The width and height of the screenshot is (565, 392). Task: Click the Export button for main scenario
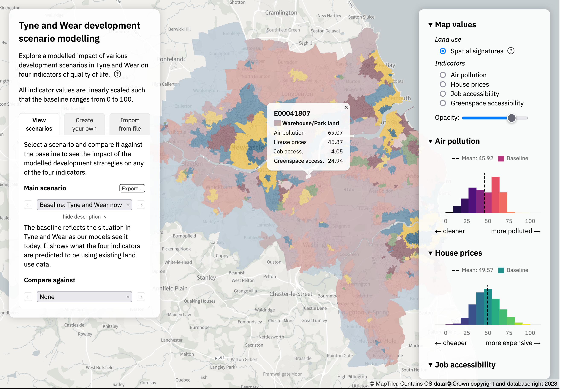pos(132,188)
